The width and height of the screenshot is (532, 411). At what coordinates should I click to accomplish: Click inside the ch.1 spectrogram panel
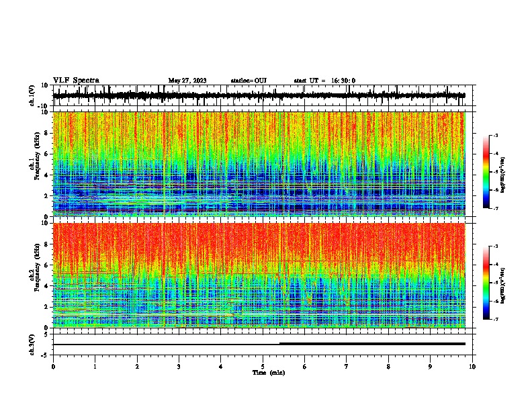(x=259, y=164)
